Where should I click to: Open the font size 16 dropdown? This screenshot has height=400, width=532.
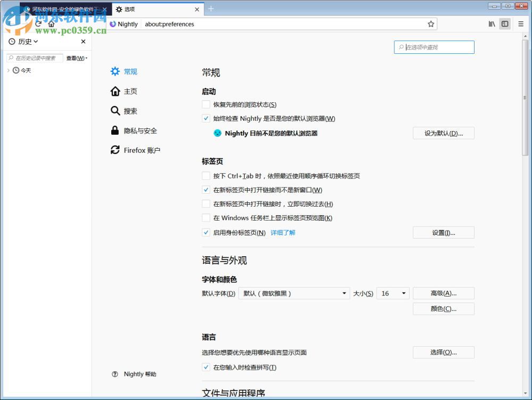[x=393, y=293]
